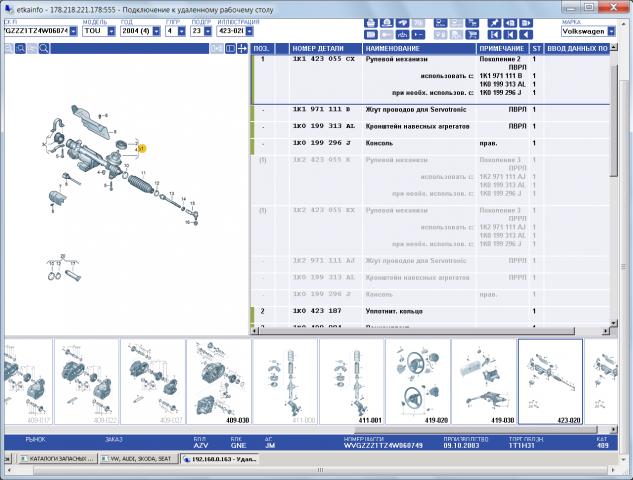The height and width of the screenshot is (480, 633).
Task: Click the chassis number WVGZZZ1TZ4W060749 in status bar
Action: pos(383,446)
